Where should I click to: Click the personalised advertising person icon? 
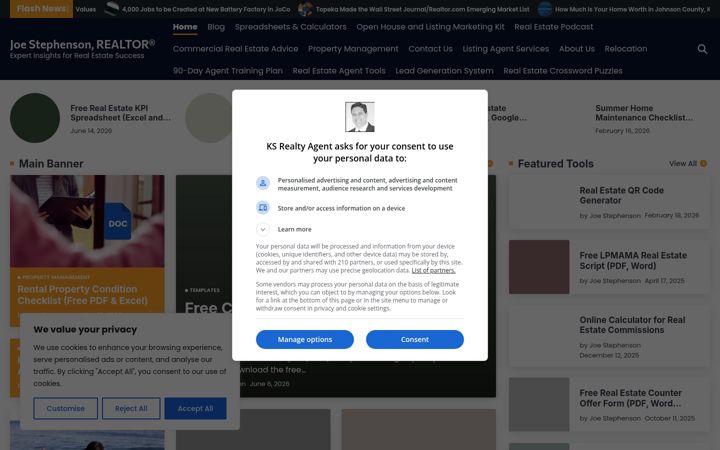click(263, 183)
